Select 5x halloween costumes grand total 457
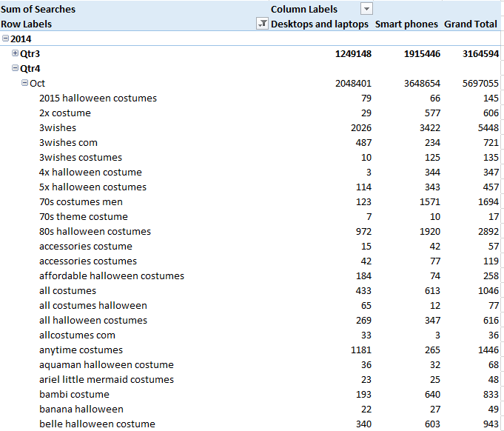 pos(491,187)
